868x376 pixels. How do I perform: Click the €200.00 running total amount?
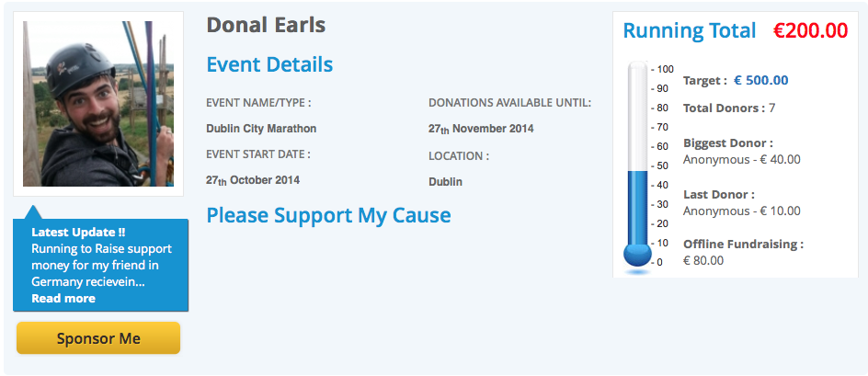coord(810,30)
